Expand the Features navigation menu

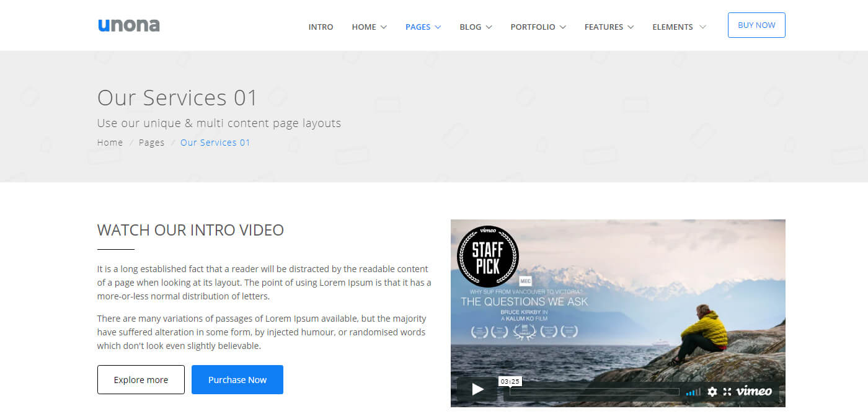click(609, 27)
